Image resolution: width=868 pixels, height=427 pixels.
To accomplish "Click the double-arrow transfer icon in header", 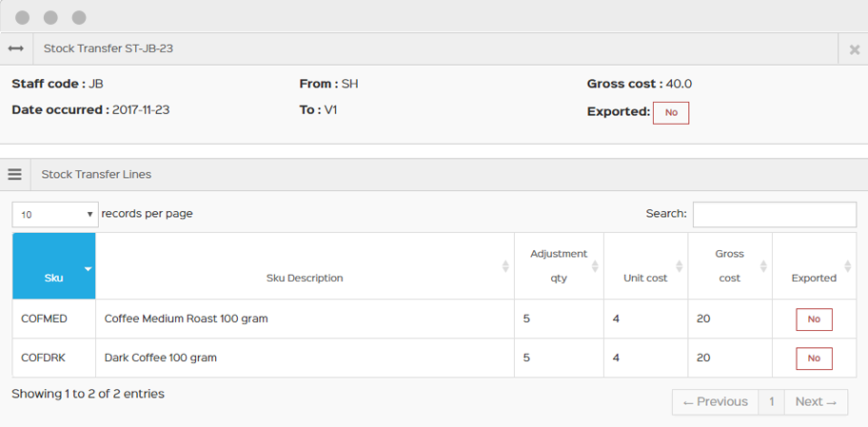I will [x=15, y=49].
